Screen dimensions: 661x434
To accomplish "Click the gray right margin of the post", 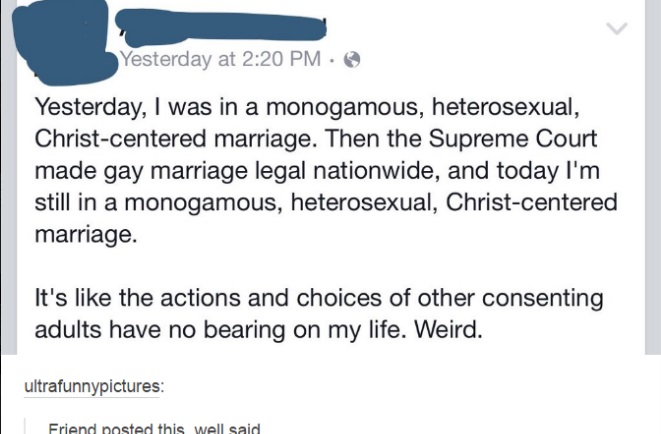I will [x=653, y=177].
